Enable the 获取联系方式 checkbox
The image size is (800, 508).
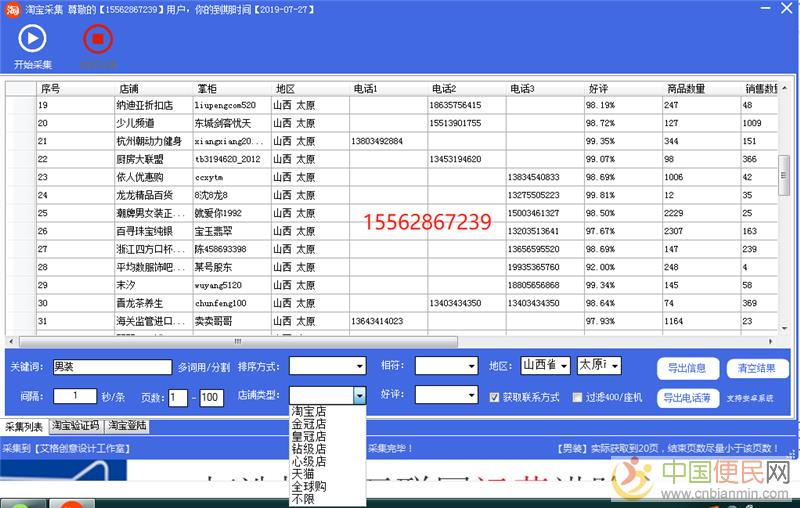(495, 397)
